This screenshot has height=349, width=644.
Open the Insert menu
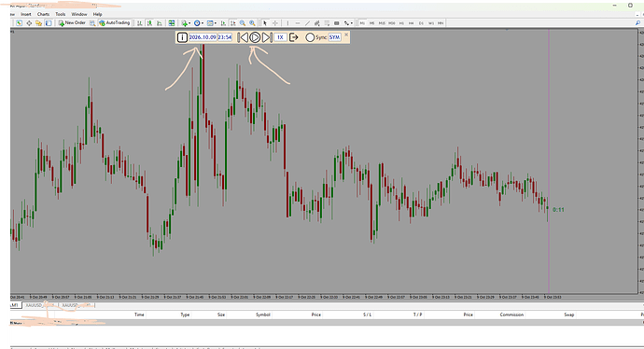pyautogui.click(x=26, y=14)
